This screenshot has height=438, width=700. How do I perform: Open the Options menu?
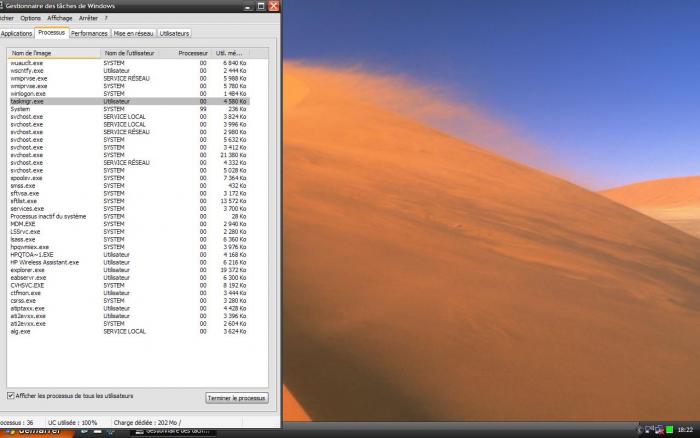[30, 18]
